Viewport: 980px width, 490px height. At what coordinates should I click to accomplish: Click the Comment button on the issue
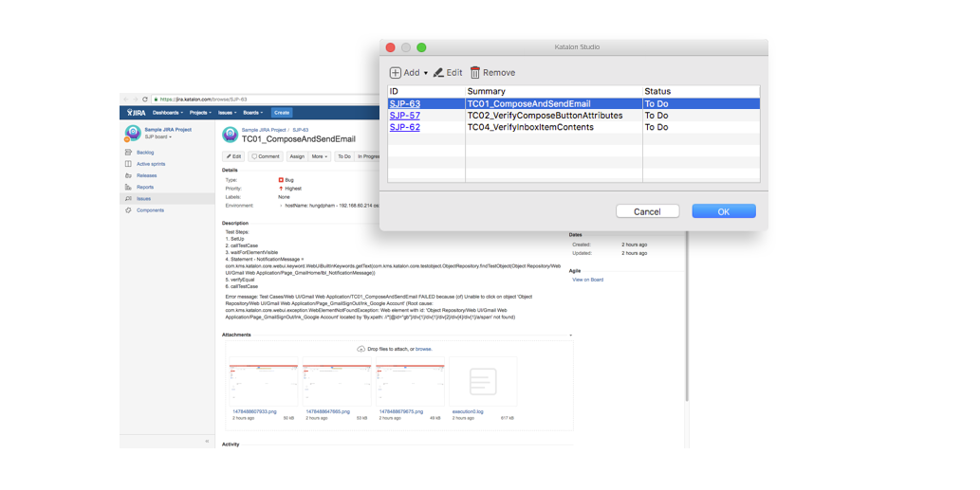click(266, 156)
